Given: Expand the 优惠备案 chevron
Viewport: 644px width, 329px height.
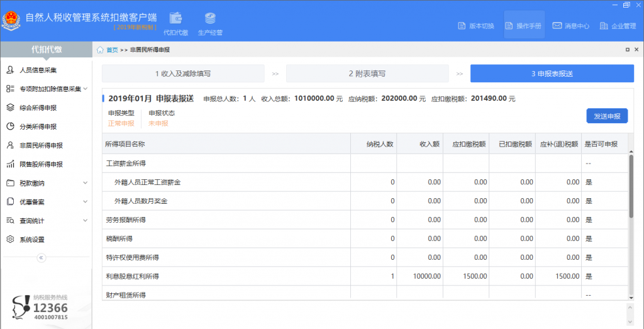Looking at the screenshot, I should click(x=86, y=202).
